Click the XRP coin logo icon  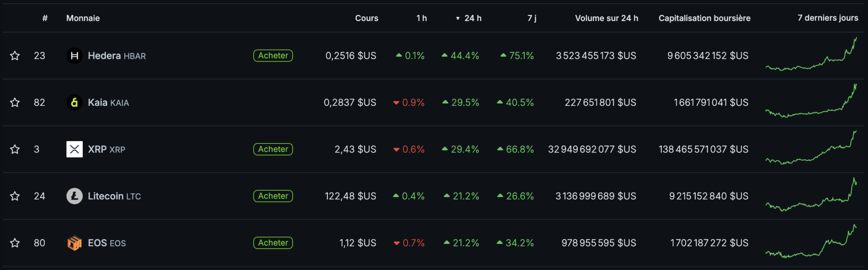coord(75,149)
